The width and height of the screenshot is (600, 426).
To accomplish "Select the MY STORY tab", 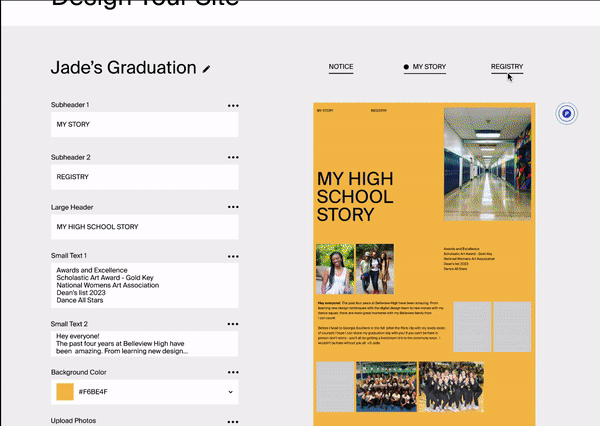I will coord(425,67).
